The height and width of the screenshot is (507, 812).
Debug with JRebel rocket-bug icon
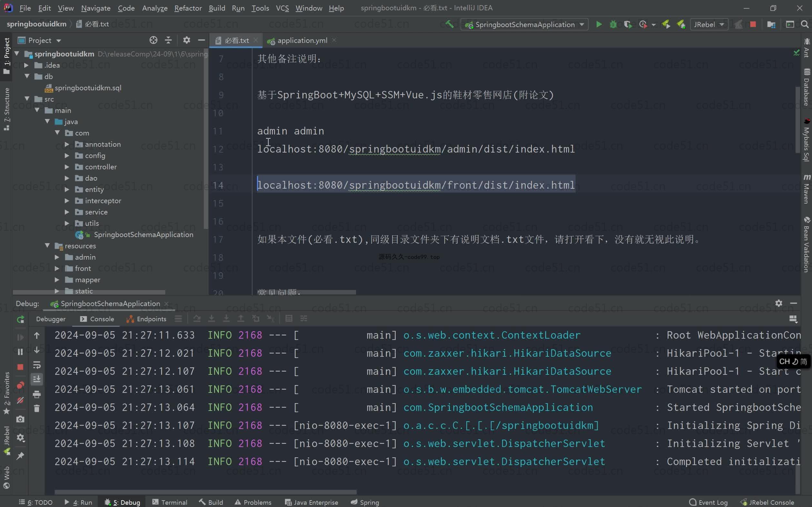click(x=681, y=25)
